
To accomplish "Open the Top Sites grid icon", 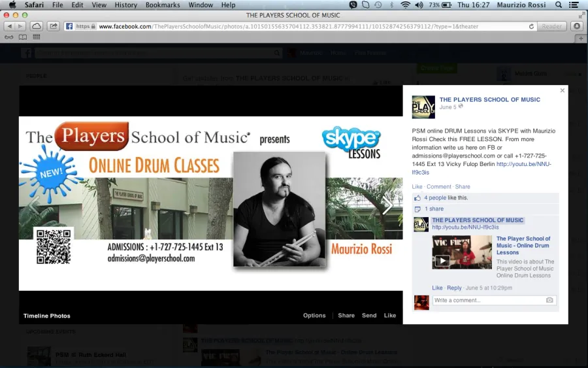I will pyautogui.click(x=37, y=37).
